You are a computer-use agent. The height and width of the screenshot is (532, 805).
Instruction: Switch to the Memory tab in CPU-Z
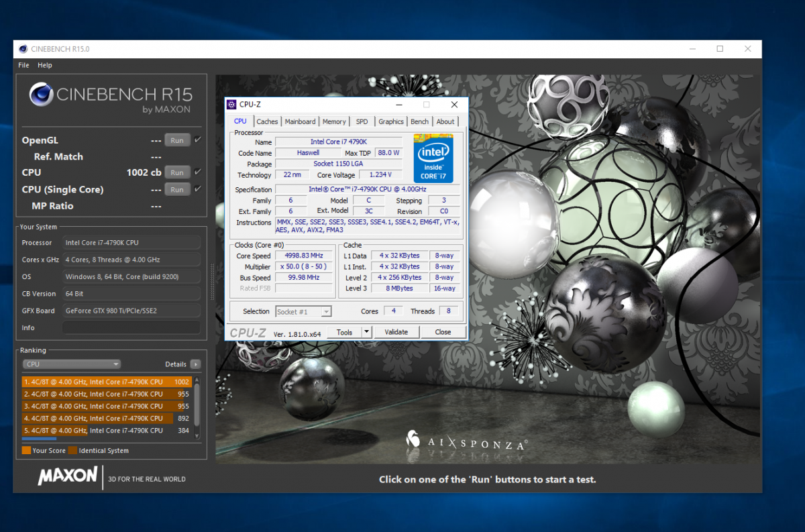(334, 121)
